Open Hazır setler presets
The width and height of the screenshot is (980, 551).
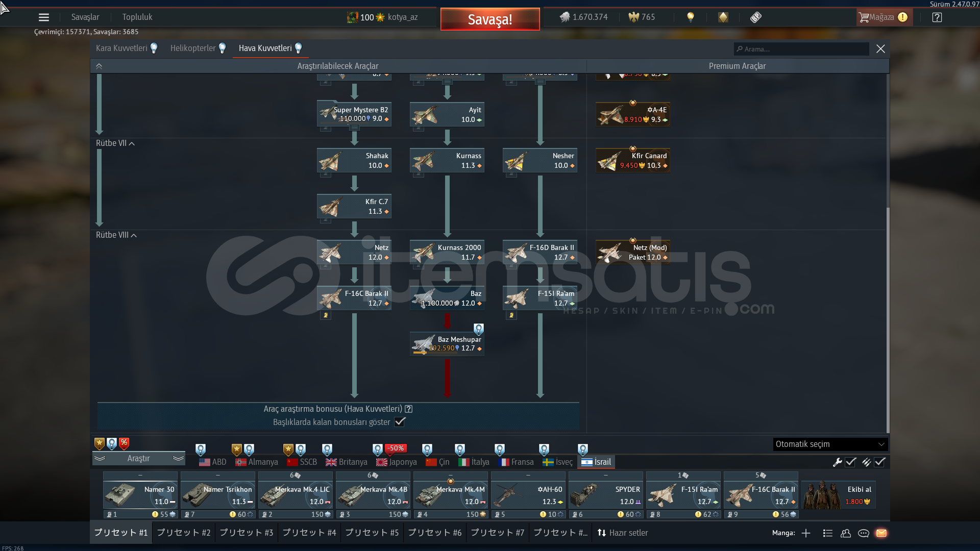623,533
